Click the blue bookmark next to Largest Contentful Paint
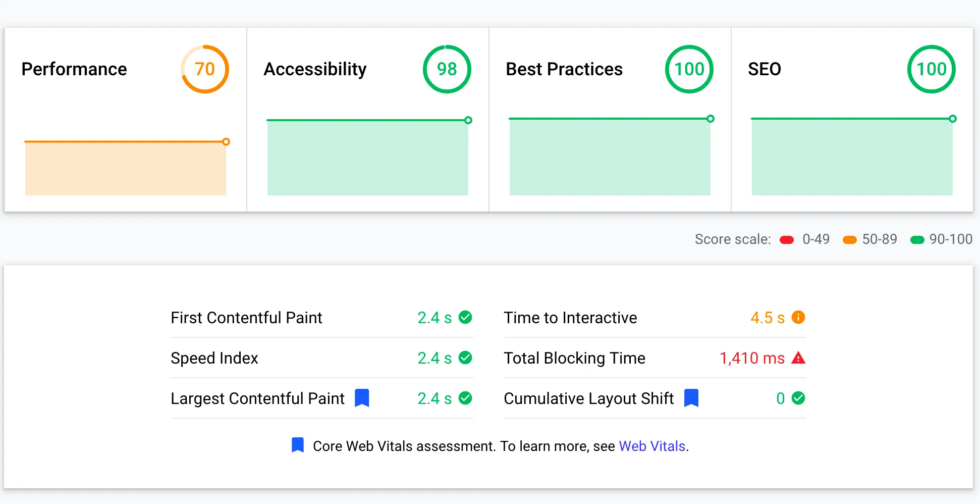980x504 pixels. 362,398
